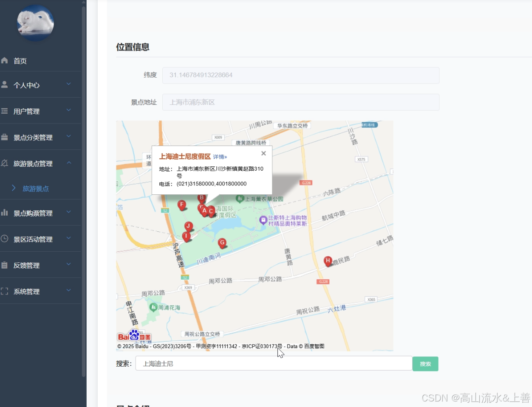Select map marker J

click(189, 227)
